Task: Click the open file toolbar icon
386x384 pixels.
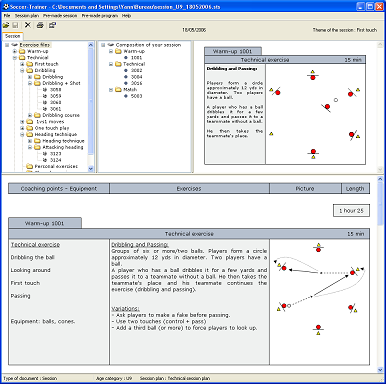Action: [6, 25]
